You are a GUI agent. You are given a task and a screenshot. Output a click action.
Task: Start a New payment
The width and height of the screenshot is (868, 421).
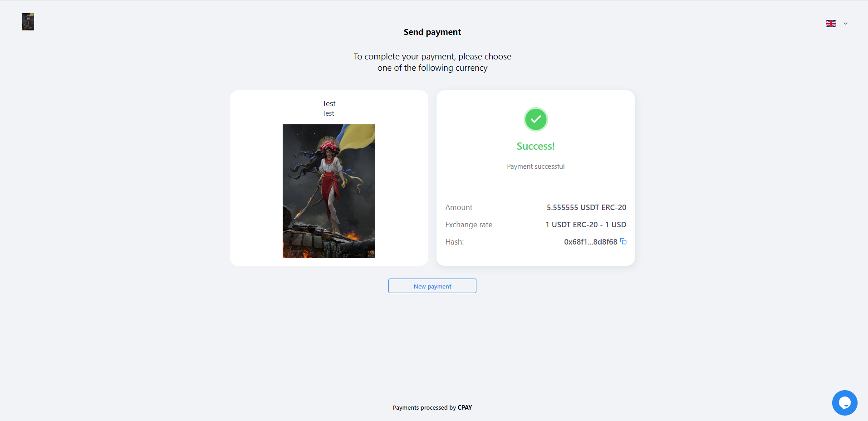432,286
